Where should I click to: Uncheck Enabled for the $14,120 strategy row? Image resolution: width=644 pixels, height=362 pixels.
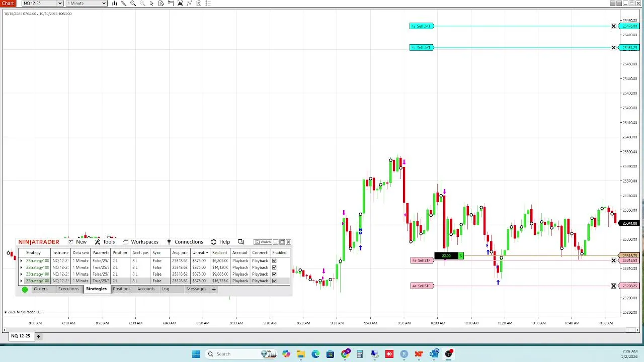[x=274, y=267]
